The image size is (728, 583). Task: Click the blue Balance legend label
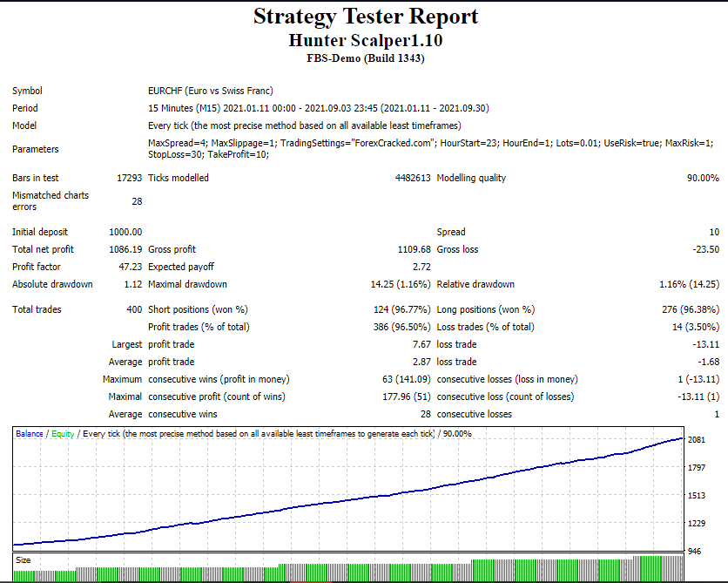(x=30, y=433)
